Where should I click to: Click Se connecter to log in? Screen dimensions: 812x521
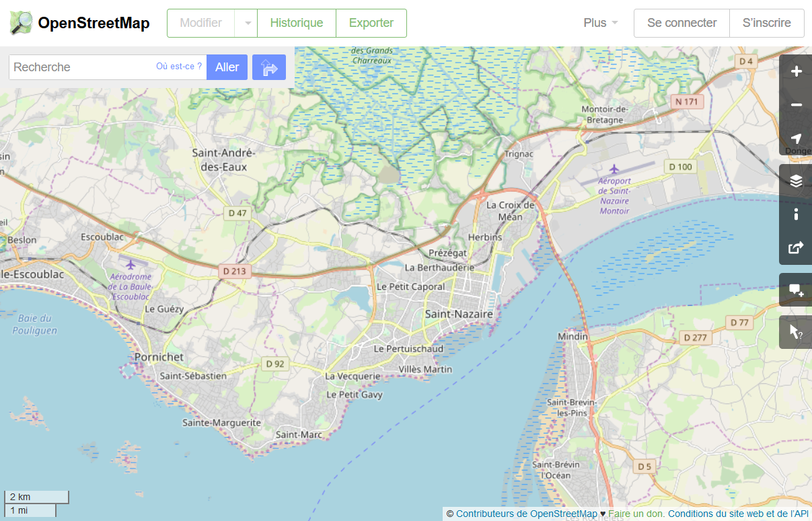point(682,23)
